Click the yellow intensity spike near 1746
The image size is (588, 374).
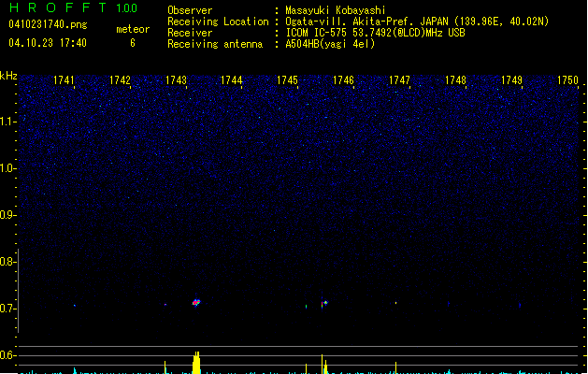(323, 364)
